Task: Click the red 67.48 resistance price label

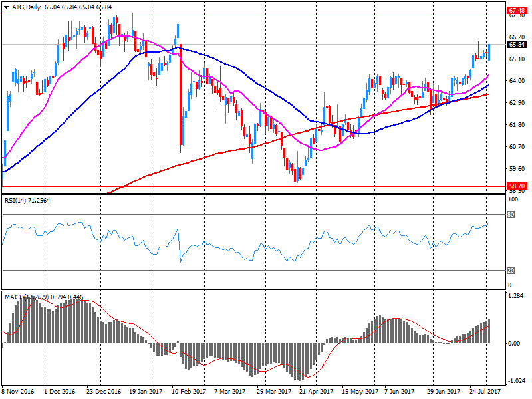Action: (517, 11)
